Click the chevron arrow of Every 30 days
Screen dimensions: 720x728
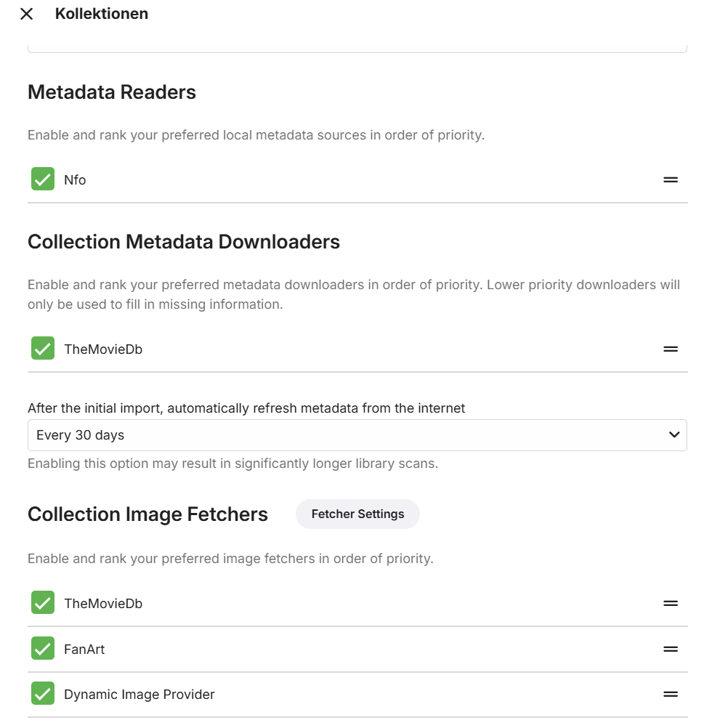674,435
